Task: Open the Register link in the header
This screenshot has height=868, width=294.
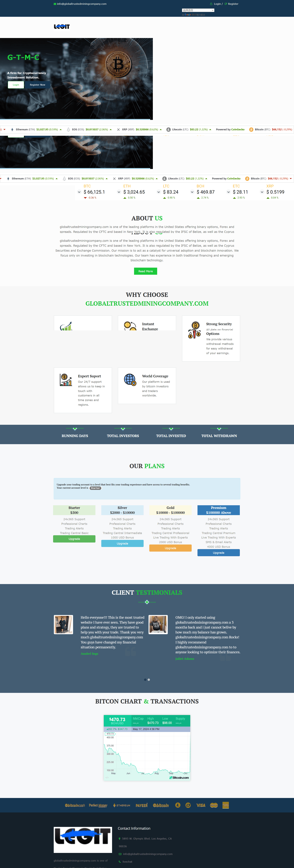Action: tap(233, 4)
